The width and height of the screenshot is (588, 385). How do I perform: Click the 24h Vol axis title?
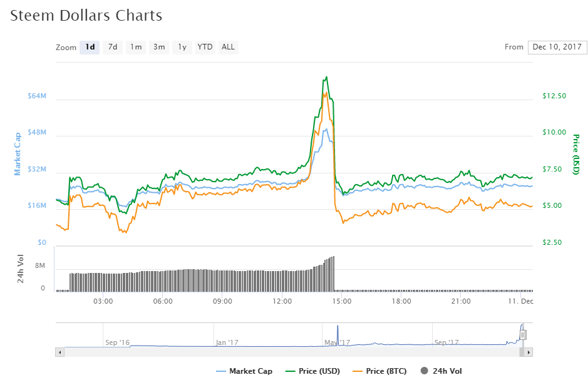[x=20, y=269]
